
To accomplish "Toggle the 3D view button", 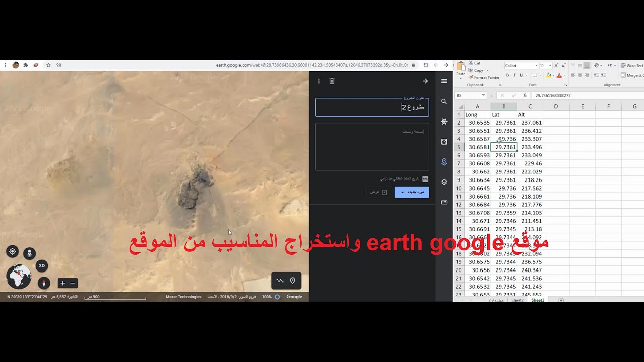I will [x=42, y=266].
